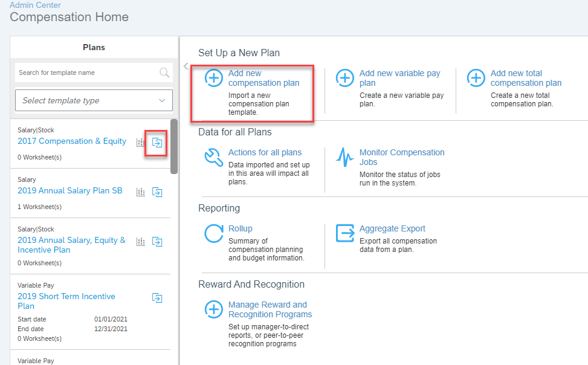This screenshot has width=588, height=365.
Task: Click the pulse icon for Monitor Compensation Jobs
Action: 344,157
